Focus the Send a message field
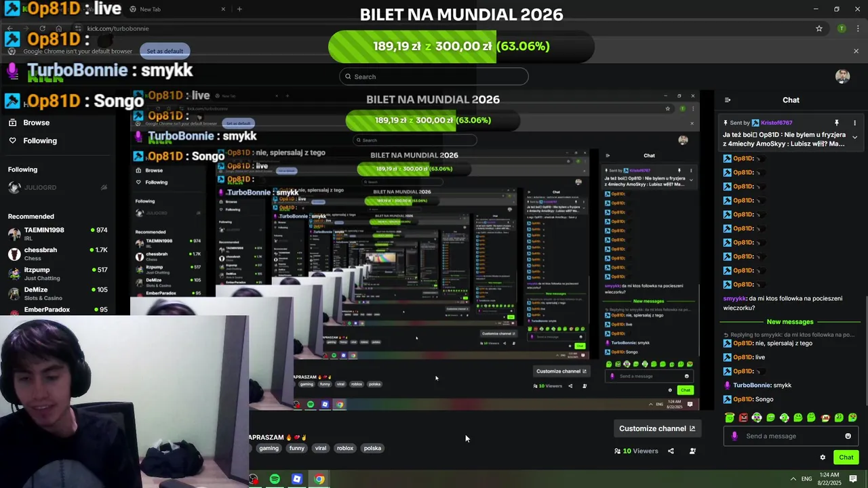 791,436
